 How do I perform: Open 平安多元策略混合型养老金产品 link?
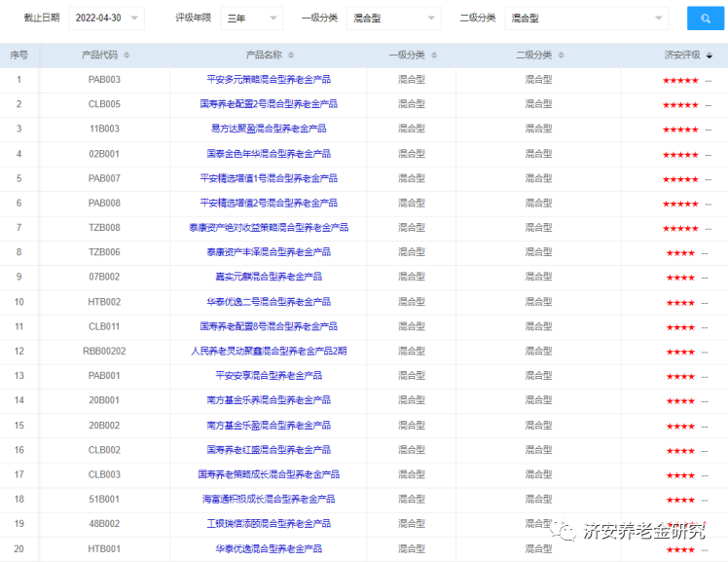[x=269, y=80]
